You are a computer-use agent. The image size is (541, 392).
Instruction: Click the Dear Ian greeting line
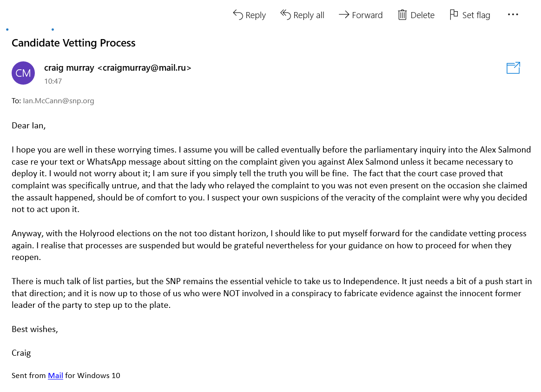[x=29, y=125]
